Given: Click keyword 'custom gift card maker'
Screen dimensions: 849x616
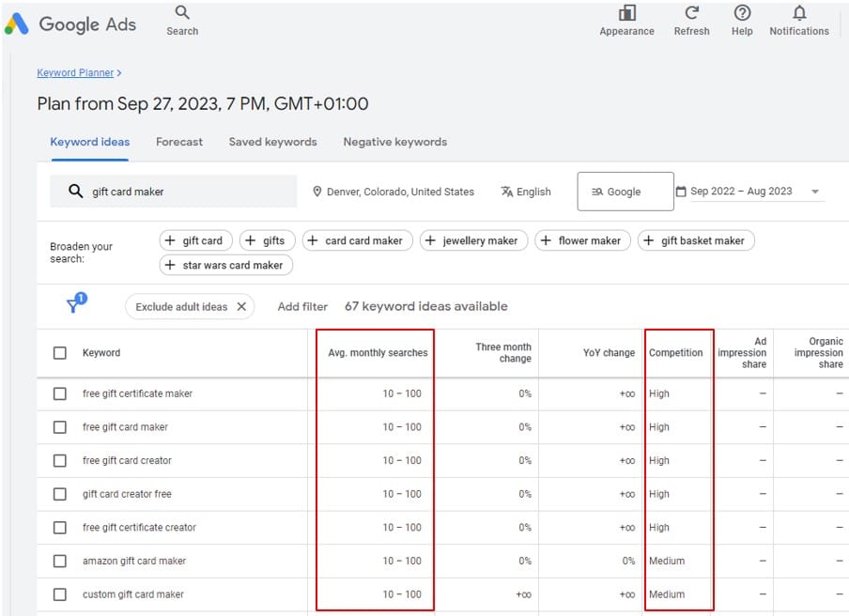Looking at the screenshot, I should click(x=133, y=594).
